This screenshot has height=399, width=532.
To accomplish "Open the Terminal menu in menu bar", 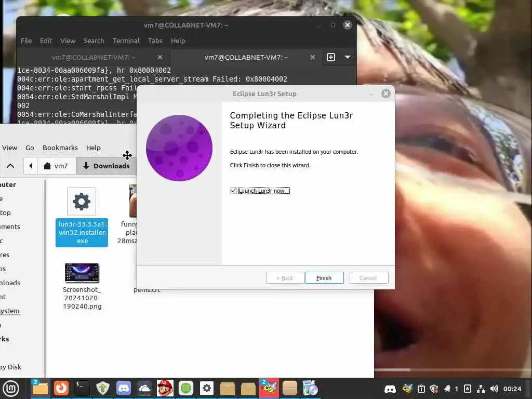I will (x=126, y=41).
